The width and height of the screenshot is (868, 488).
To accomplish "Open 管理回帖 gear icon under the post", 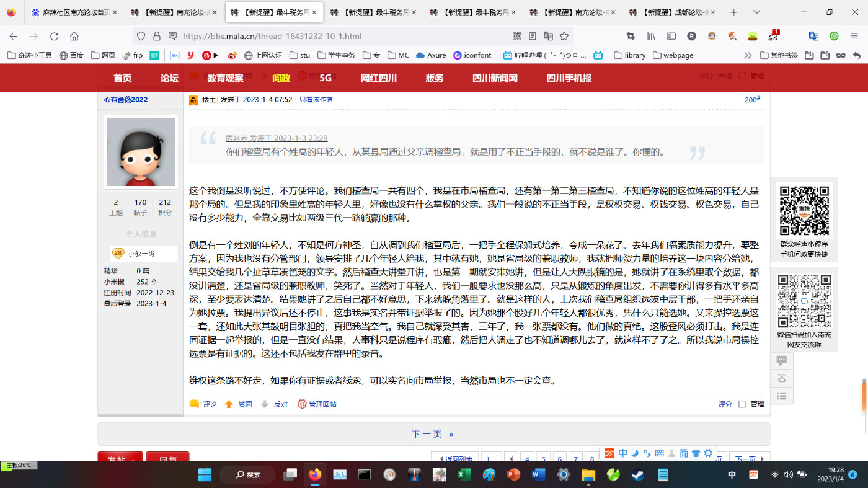I will point(302,404).
